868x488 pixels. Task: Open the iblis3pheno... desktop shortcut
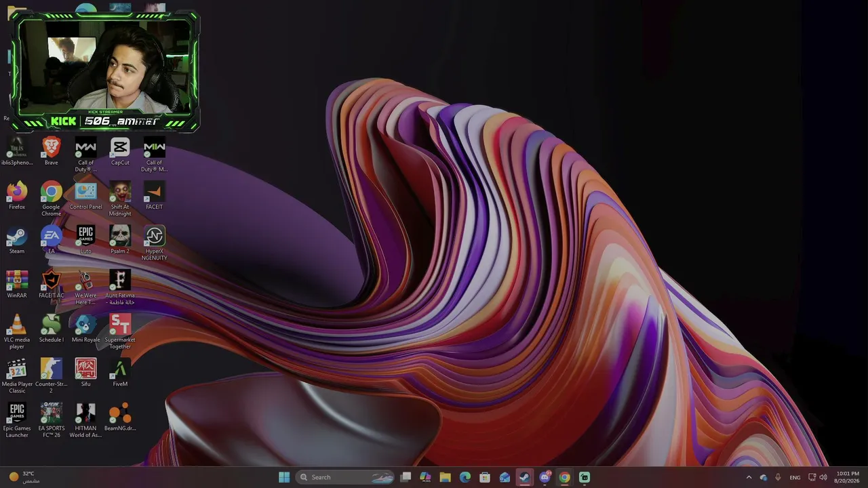17,151
